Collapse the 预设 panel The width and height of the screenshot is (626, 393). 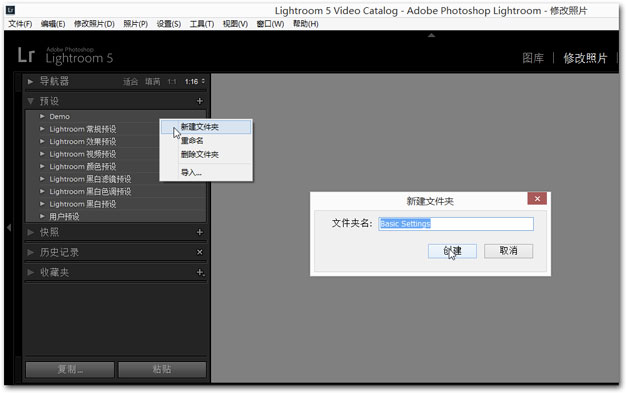click(30, 101)
